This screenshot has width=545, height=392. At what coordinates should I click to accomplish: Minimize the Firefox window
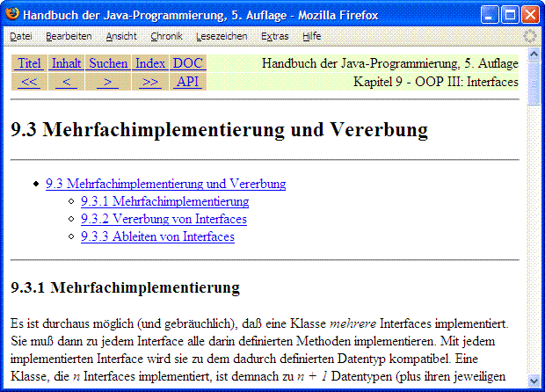coord(489,15)
